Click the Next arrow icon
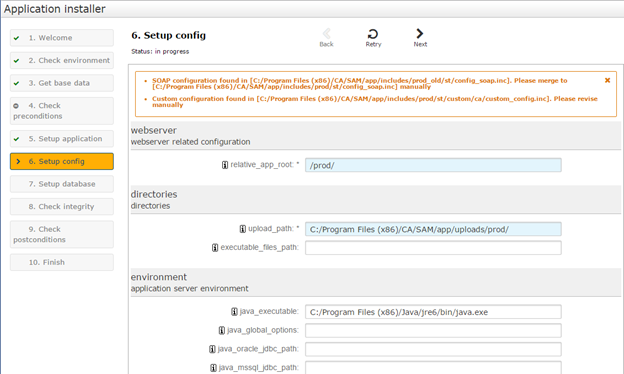624x374 pixels. coord(420,33)
